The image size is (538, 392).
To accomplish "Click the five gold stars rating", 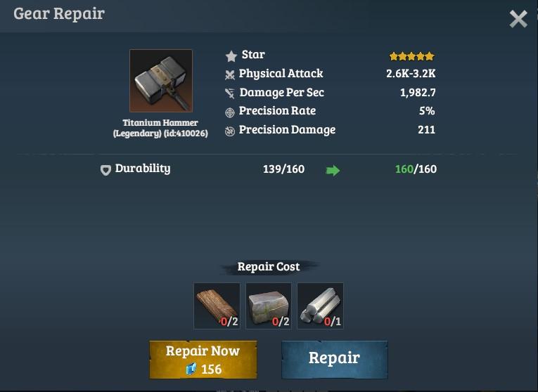I will click(x=412, y=56).
